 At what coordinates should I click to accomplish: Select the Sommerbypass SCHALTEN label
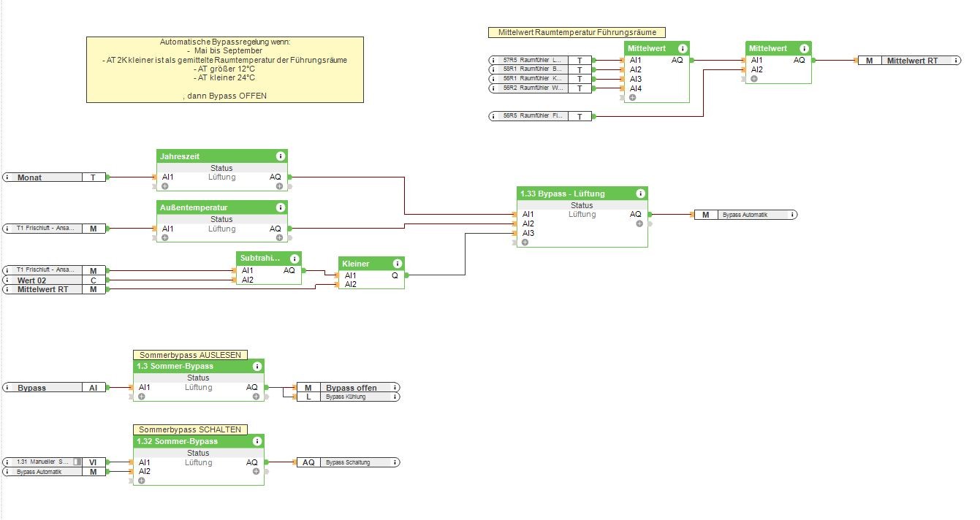click(x=190, y=429)
